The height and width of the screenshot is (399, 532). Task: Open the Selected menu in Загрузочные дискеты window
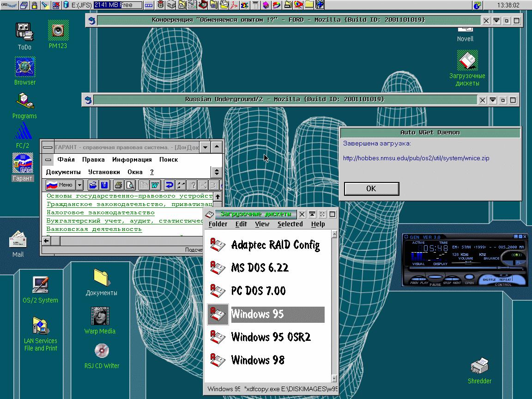[x=290, y=224]
